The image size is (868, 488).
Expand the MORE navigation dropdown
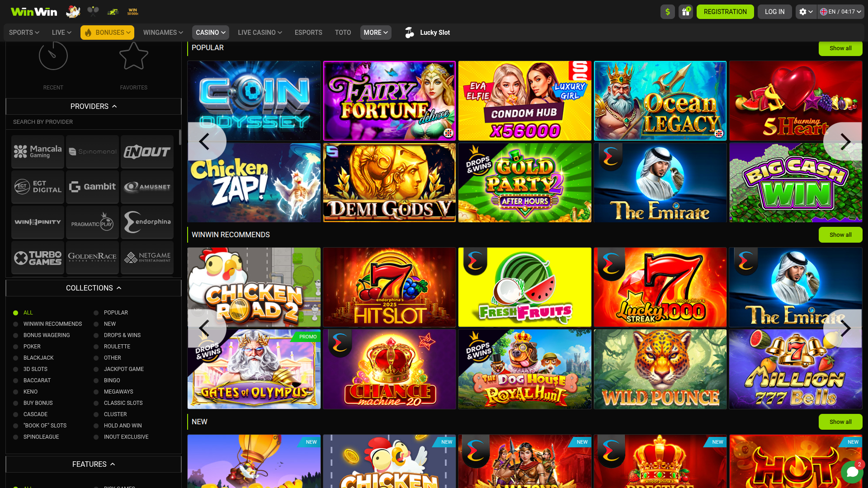coord(375,32)
